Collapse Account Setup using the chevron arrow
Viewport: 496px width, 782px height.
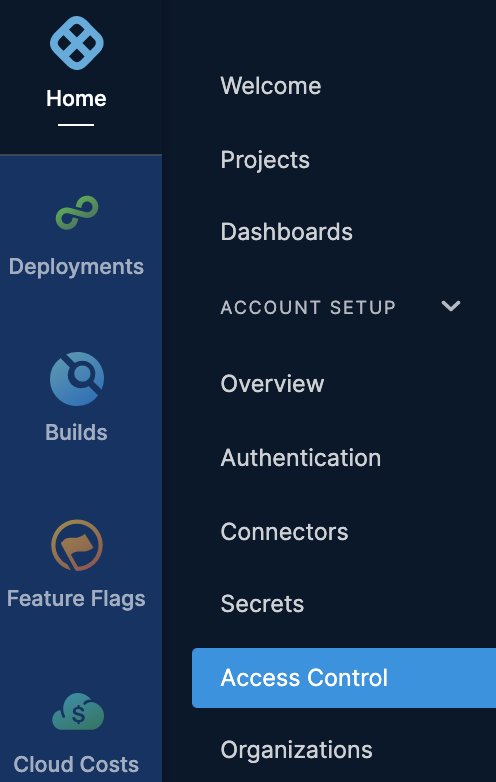click(451, 306)
